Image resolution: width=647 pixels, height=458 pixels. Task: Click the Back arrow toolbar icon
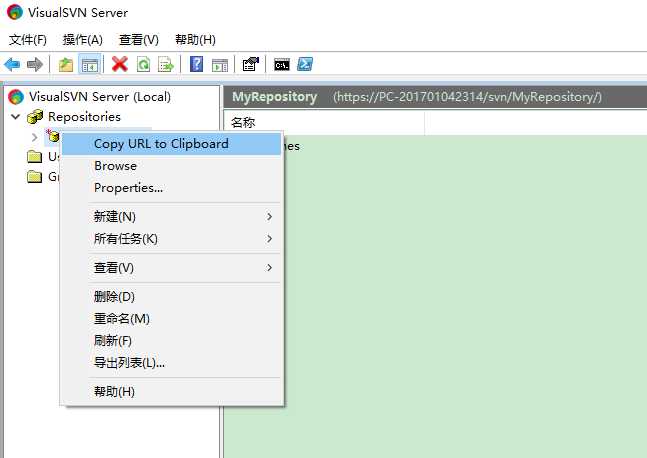coord(12,64)
